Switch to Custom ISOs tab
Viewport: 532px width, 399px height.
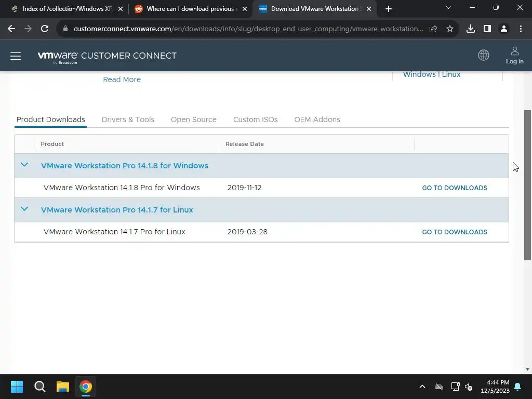(x=256, y=119)
